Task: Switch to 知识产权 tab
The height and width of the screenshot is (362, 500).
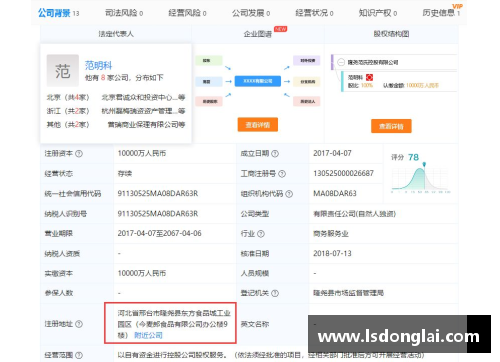Action: point(378,13)
